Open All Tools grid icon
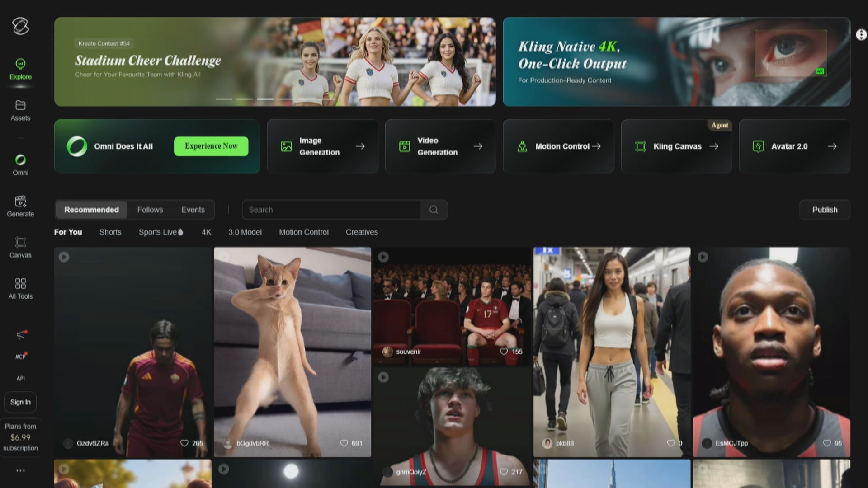 [20, 283]
